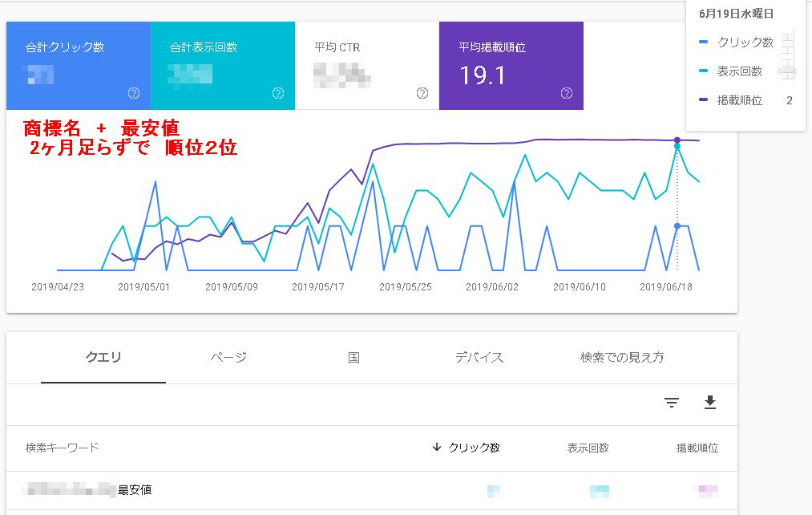
Task: Sort table by 掲載順位 column header
Action: click(697, 448)
